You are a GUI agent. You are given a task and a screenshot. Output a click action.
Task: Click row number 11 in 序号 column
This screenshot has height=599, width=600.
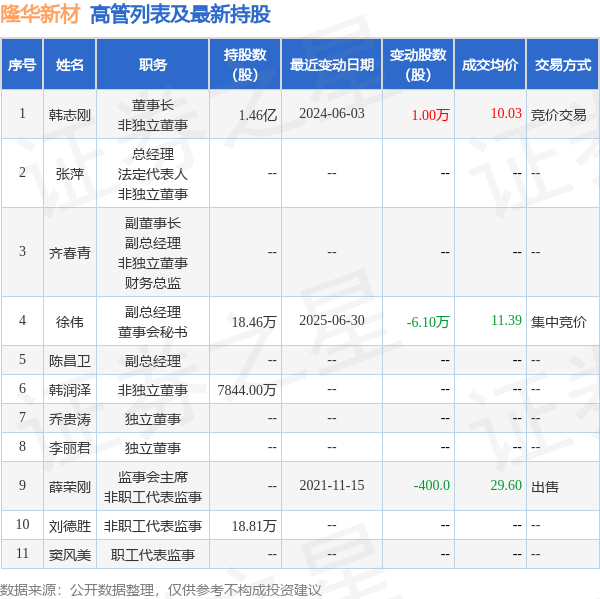click(x=22, y=553)
